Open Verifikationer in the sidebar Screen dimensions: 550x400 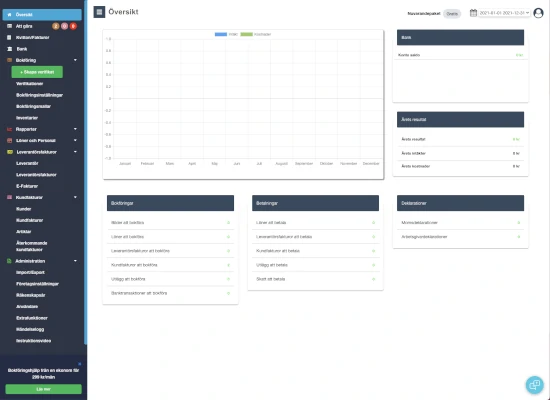(x=29, y=84)
